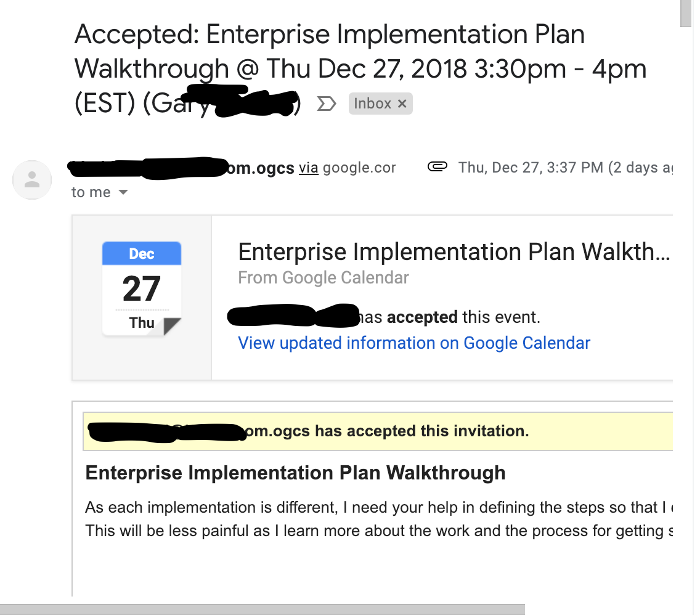Click the yellow 'has accepted this invitation' banner
Viewport: 700px width, 615px height.
pos(378,431)
